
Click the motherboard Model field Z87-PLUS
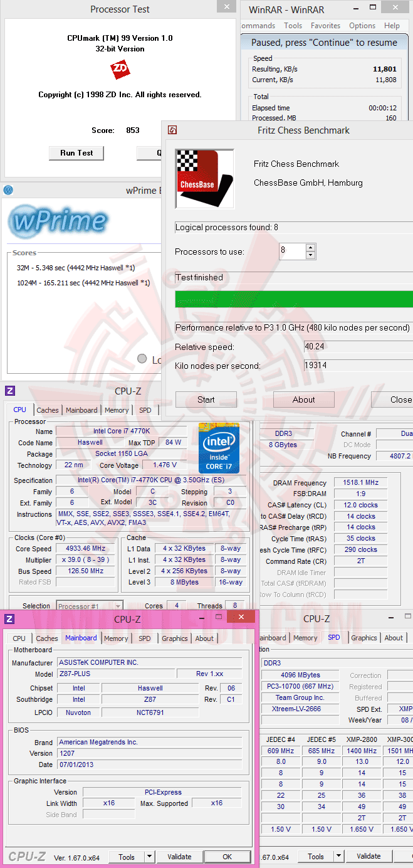tap(116, 674)
